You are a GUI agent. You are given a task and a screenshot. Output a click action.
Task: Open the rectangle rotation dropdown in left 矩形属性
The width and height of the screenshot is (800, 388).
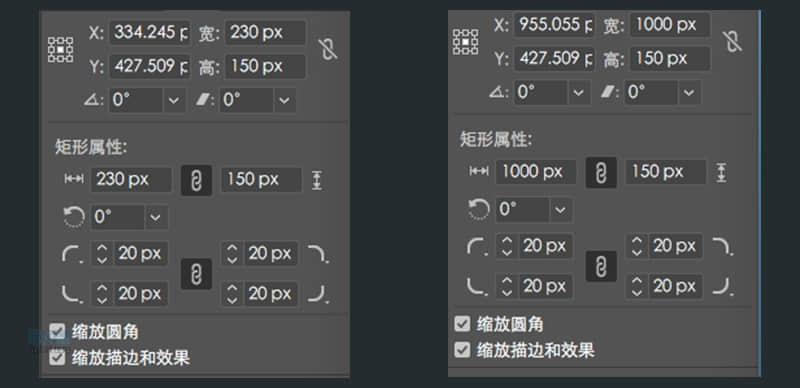(156, 218)
